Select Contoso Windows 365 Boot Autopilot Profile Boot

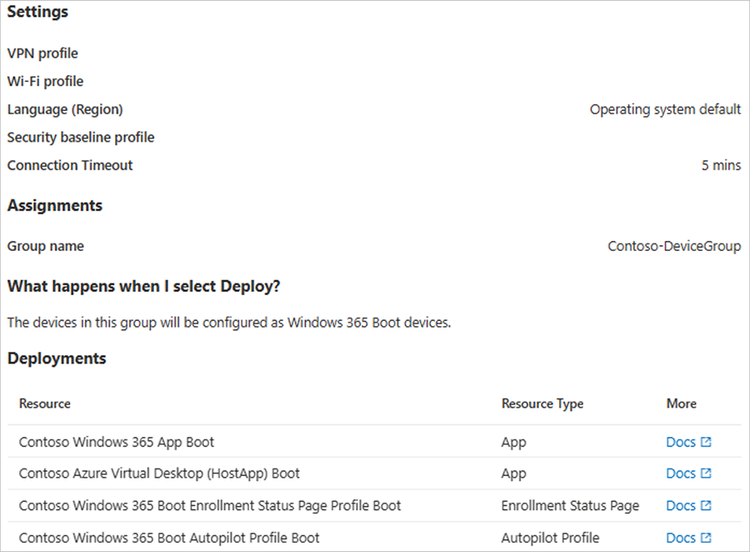click(169, 538)
